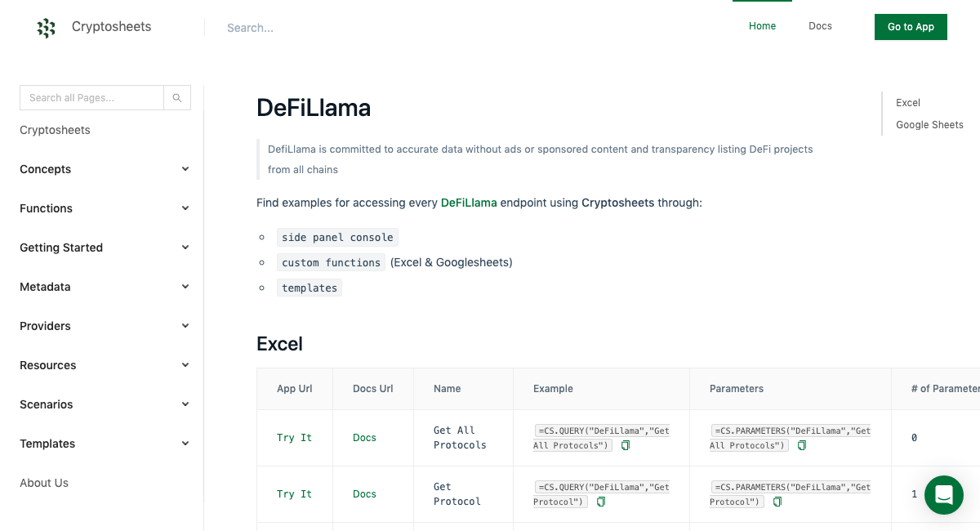Select the Home tab

[x=762, y=25]
